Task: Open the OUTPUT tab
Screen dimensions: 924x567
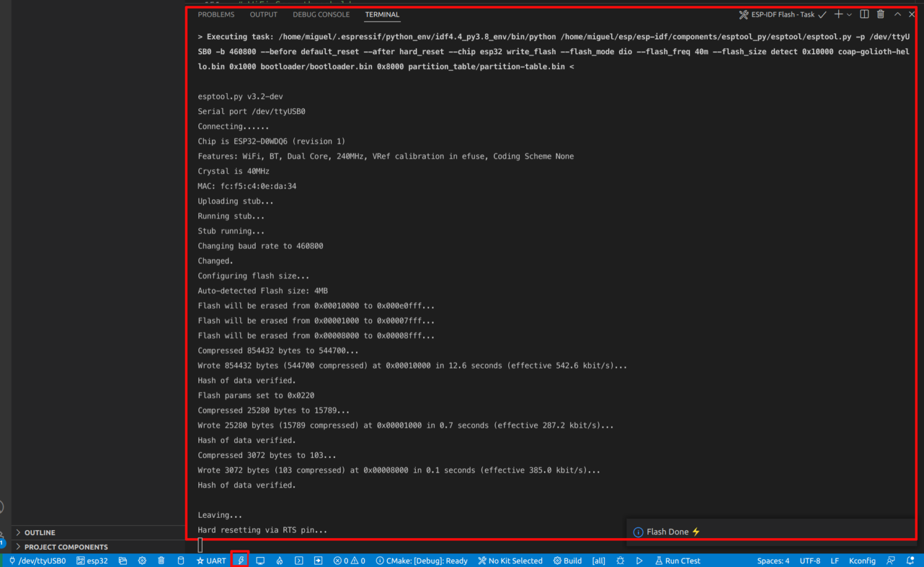Action: tap(263, 14)
